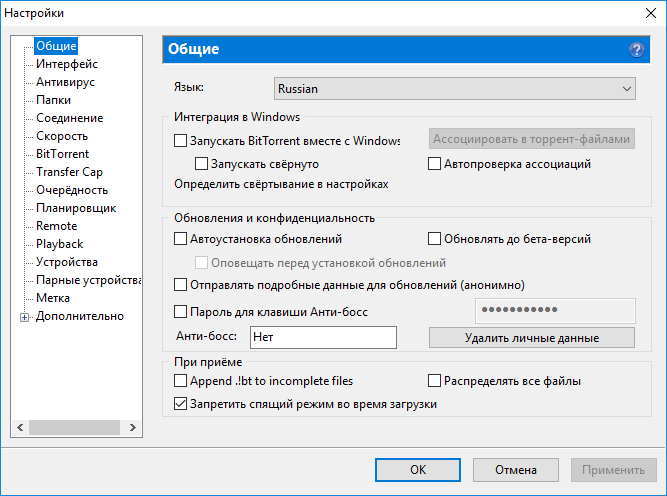This screenshot has height=496, width=667.
Task: Go to the Скорость settings page
Action: pos(62,136)
